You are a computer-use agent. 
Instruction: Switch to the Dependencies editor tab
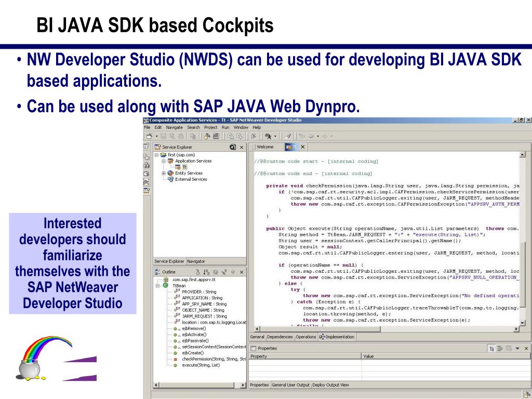click(280, 337)
